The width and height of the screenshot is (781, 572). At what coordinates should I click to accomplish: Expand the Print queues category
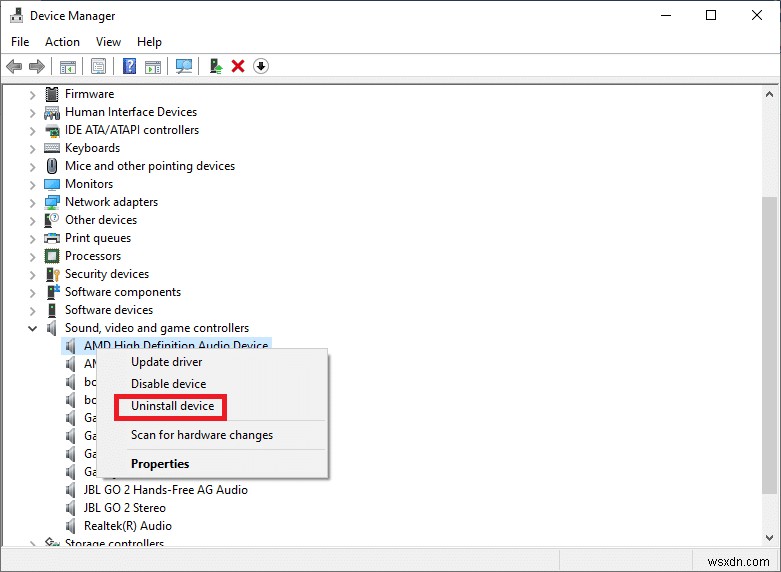[x=32, y=239]
